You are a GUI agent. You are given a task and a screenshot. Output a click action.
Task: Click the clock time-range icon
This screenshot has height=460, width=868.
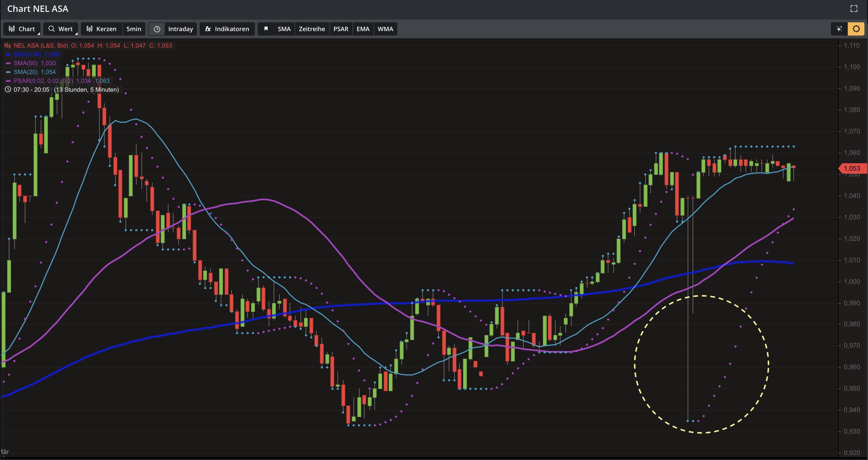(157, 29)
